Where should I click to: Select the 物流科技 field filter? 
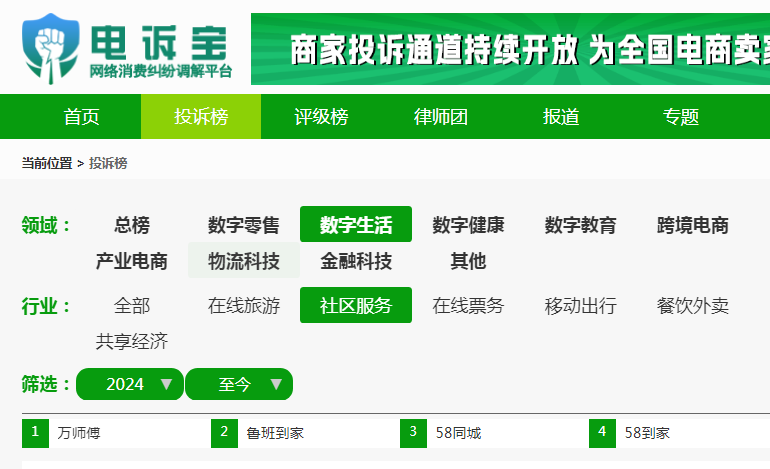(244, 260)
